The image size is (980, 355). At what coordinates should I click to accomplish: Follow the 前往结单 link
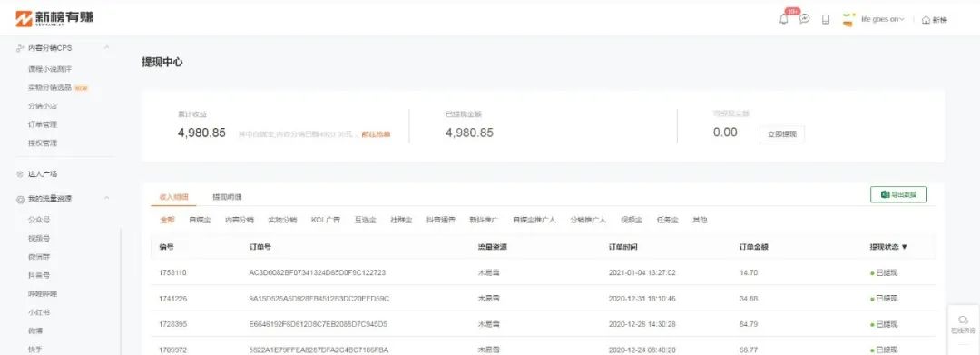point(376,134)
